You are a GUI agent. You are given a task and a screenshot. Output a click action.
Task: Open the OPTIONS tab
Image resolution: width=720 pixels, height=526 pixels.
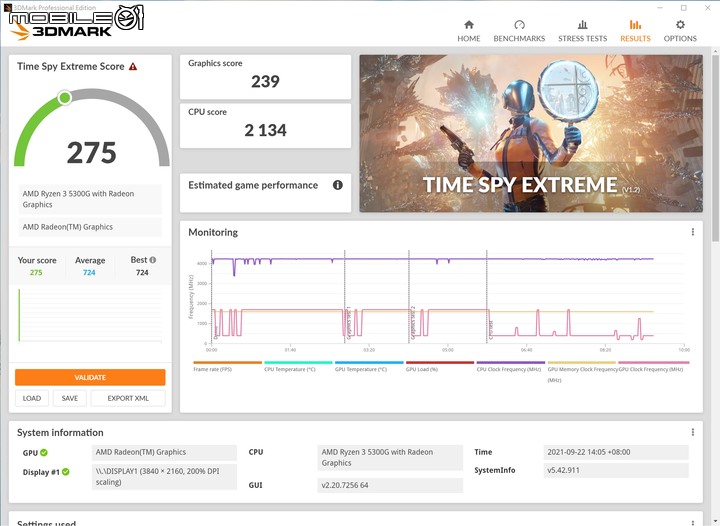680,31
